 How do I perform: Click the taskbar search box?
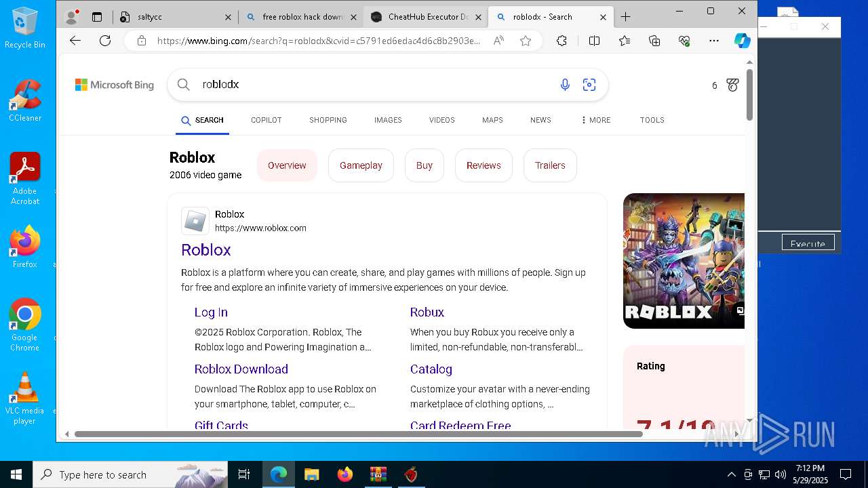[130, 474]
